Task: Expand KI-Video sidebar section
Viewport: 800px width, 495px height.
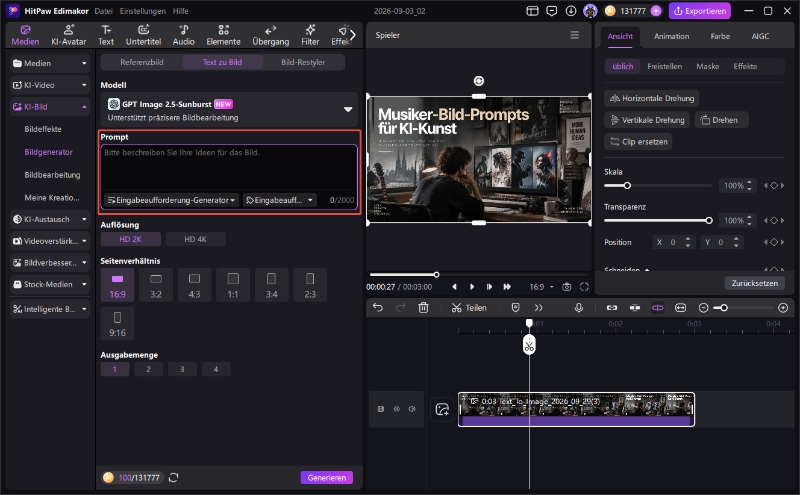Action: [49, 85]
